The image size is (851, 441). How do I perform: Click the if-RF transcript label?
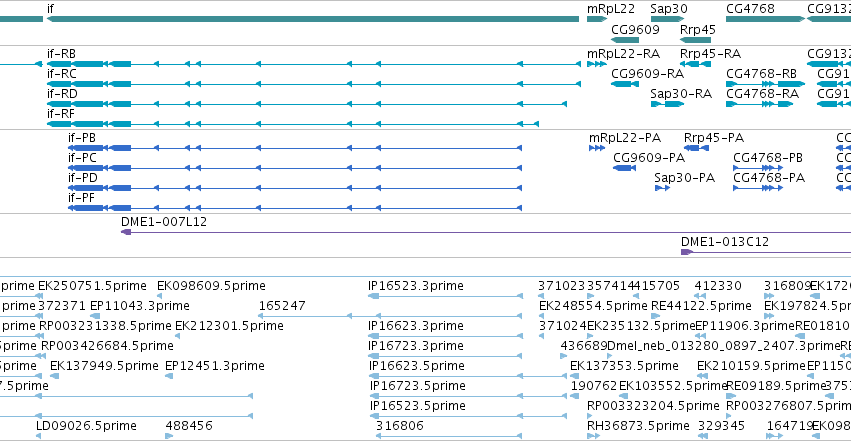click(61, 114)
